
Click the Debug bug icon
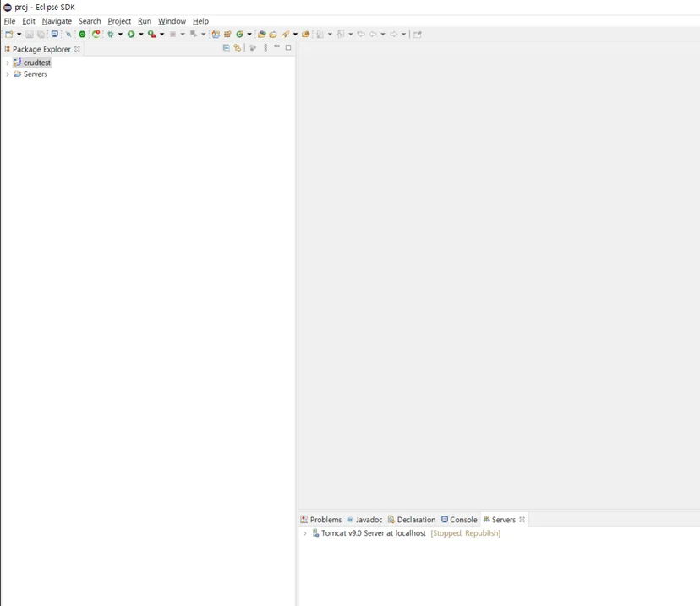pos(110,35)
